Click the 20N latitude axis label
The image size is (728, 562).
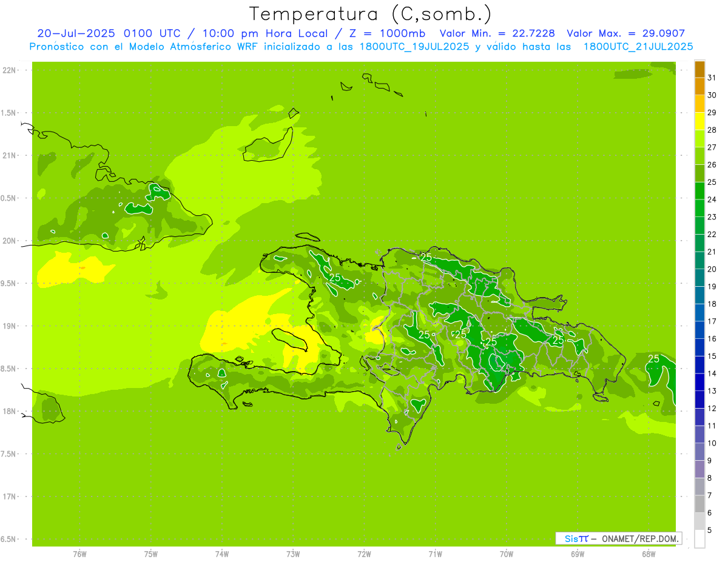[9, 241]
